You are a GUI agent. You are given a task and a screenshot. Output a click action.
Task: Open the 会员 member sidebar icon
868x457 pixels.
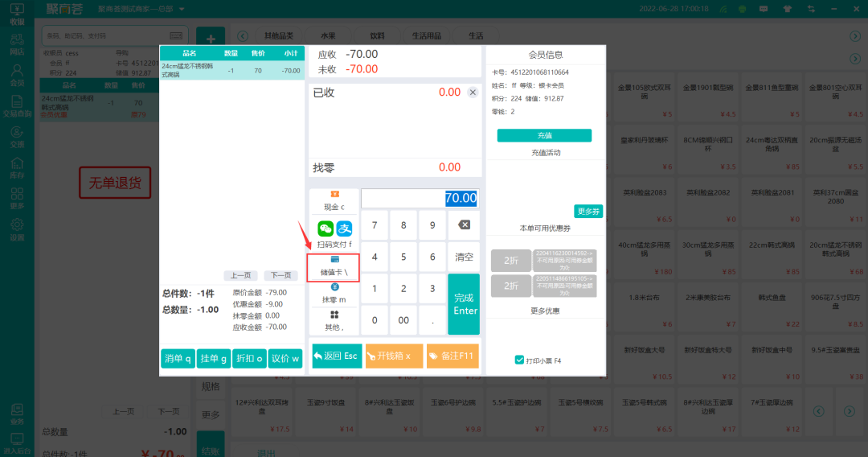pos(17,75)
